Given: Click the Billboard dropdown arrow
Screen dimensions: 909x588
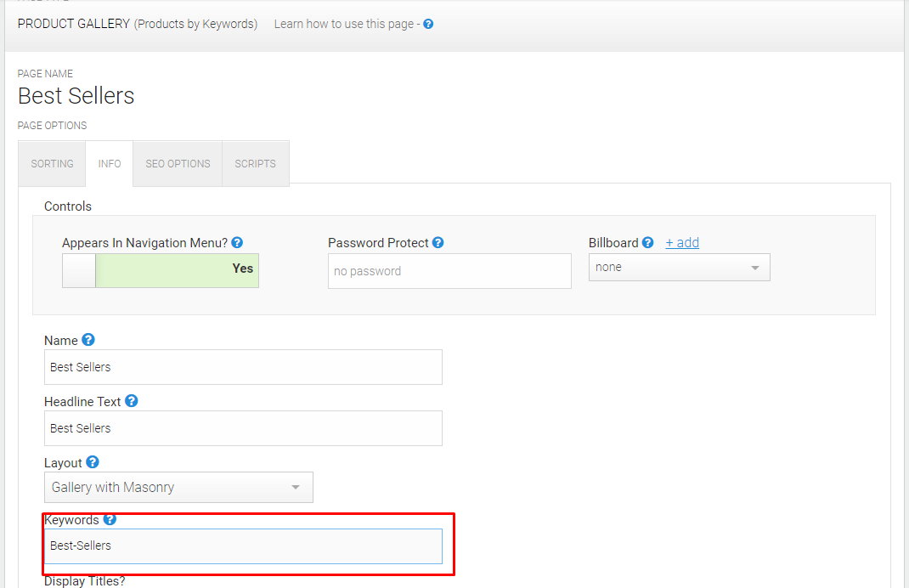Looking at the screenshot, I should click(x=754, y=268).
